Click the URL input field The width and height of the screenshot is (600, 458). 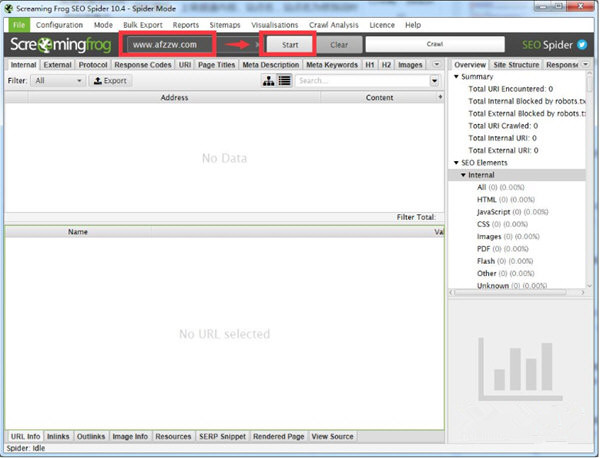point(168,44)
